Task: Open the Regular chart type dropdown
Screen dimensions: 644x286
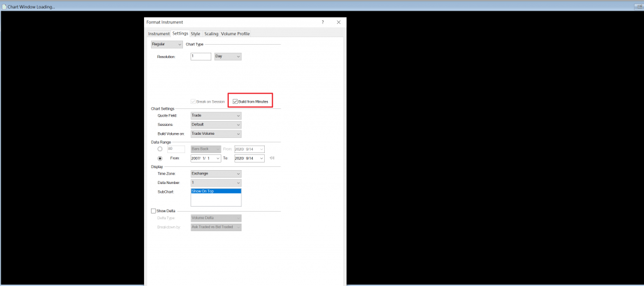Action: click(166, 45)
